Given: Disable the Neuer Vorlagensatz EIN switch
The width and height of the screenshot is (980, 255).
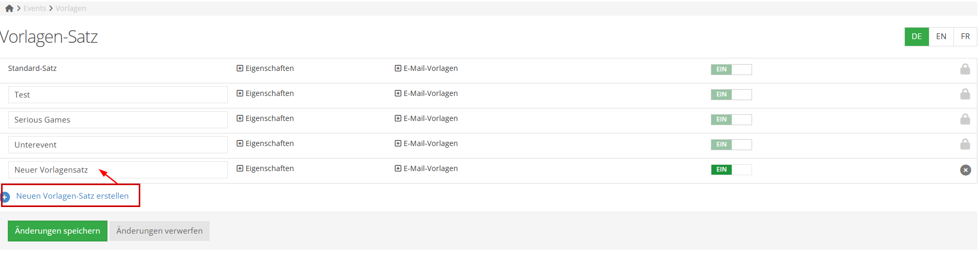Looking at the screenshot, I should pyautogui.click(x=731, y=169).
